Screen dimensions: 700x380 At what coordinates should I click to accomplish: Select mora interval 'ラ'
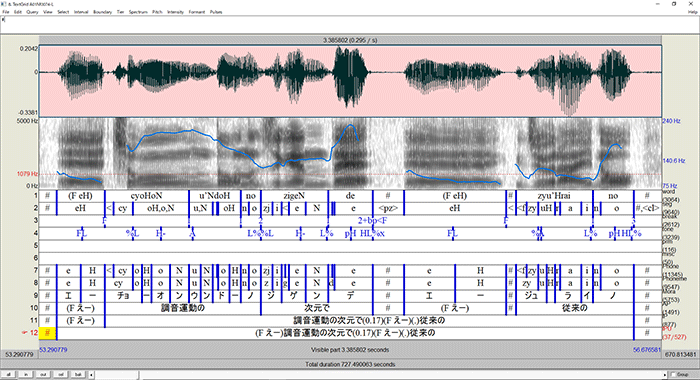coord(568,296)
